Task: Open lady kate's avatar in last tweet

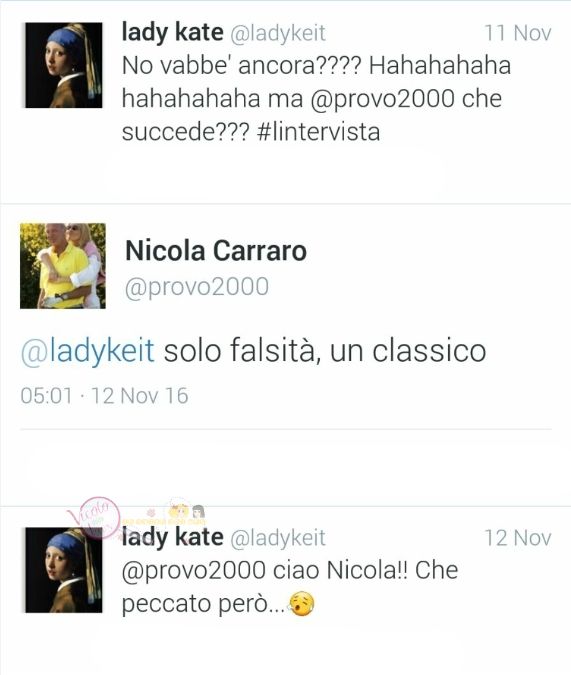Action: 64,570
